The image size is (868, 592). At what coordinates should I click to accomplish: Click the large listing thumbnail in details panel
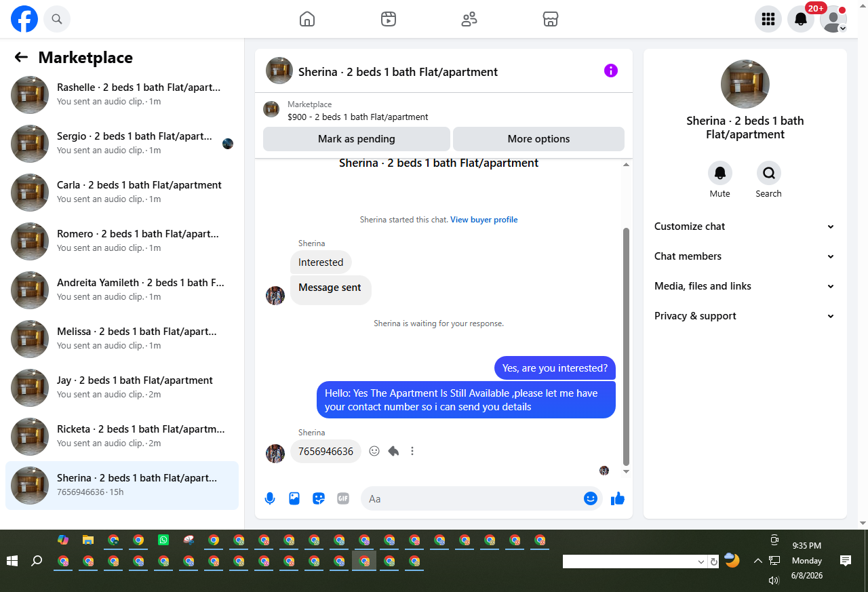pos(745,84)
